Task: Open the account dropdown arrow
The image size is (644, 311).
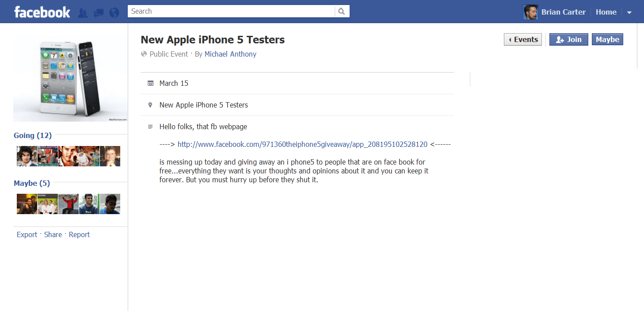Action: 629,13
